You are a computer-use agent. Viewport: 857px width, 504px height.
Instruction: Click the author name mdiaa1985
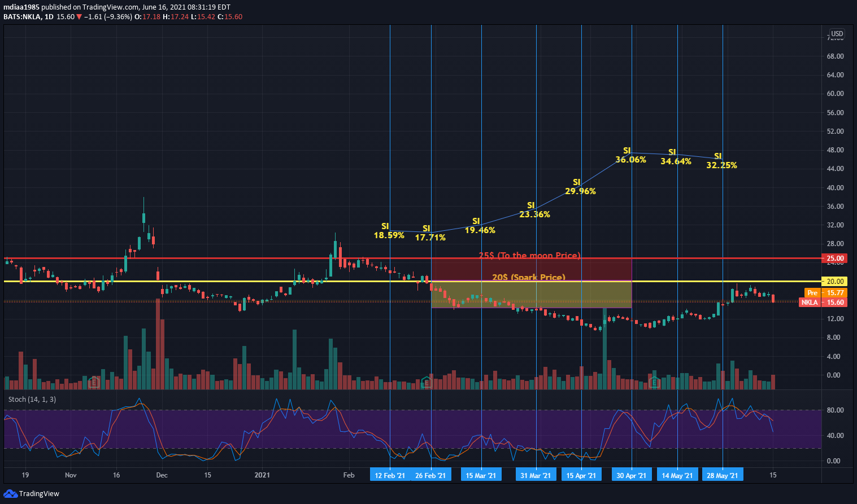coord(21,7)
